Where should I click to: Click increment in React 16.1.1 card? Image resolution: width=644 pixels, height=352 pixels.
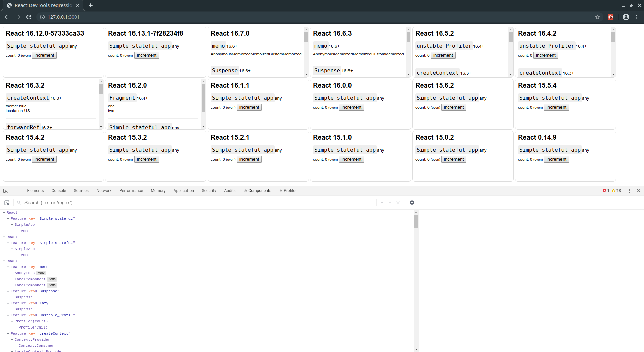point(249,107)
